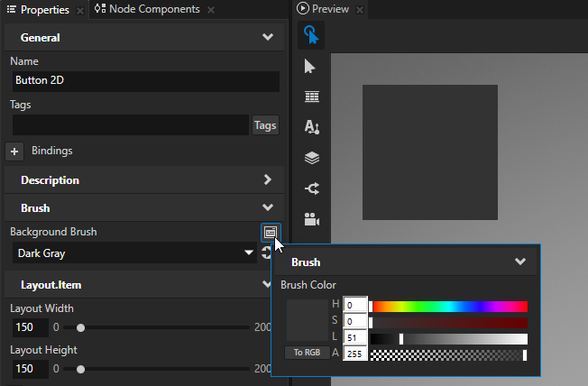
Task: Click the Tags button
Action: point(265,125)
